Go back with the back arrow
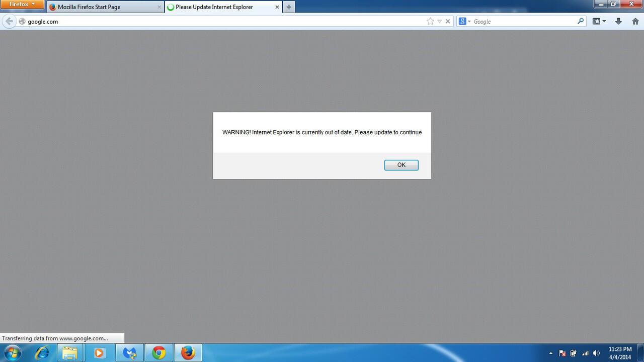This screenshot has height=362, width=644. tap(9, 21)
